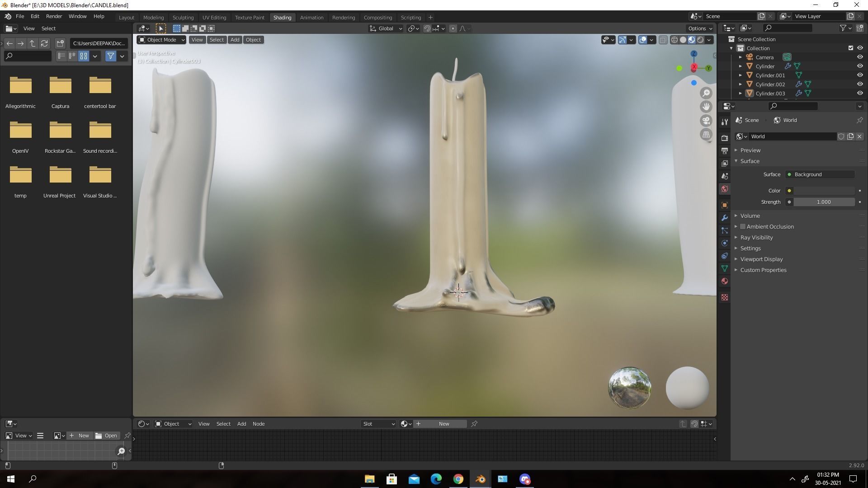The width and height of the screenshot is (868, 488).
Task: Expand the Ray Visibility panel
Action: 756,238
